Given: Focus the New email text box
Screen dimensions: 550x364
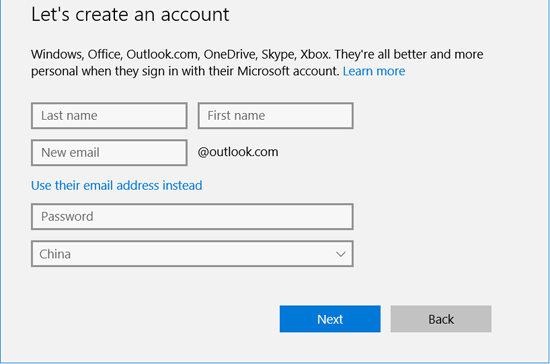Looking at the screenshot, I should point(109,153).
